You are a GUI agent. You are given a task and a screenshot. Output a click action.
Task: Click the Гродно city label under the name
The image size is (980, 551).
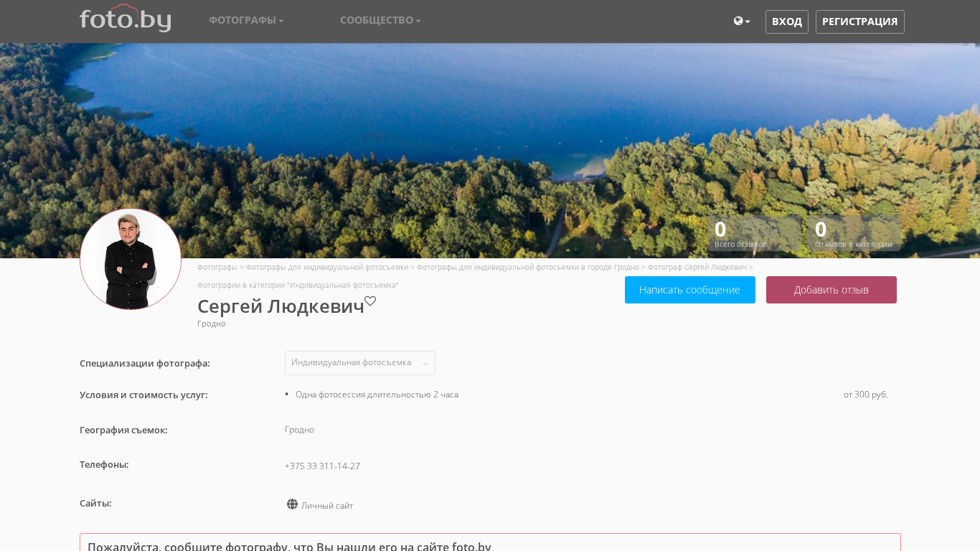pos(212,324)
